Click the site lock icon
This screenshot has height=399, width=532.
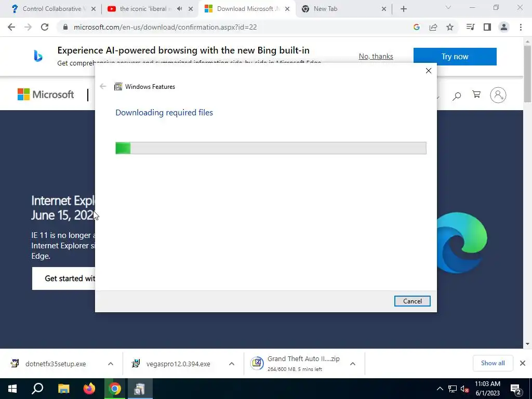point(65,27)
